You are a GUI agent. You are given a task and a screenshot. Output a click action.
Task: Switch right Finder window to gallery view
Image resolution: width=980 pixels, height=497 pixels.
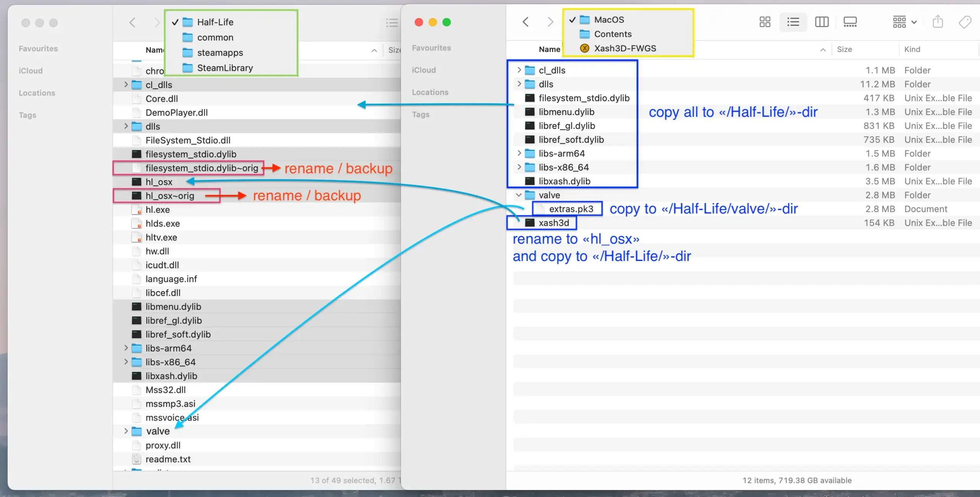(x=850, y=22)
